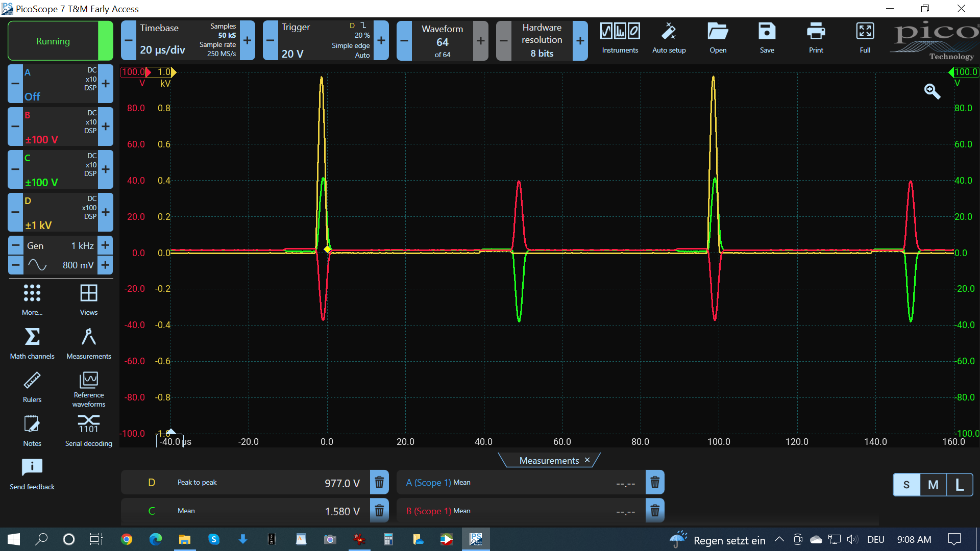Open the Instruments panel
This screenshot has height=551, width=980.
pos(620,38)
